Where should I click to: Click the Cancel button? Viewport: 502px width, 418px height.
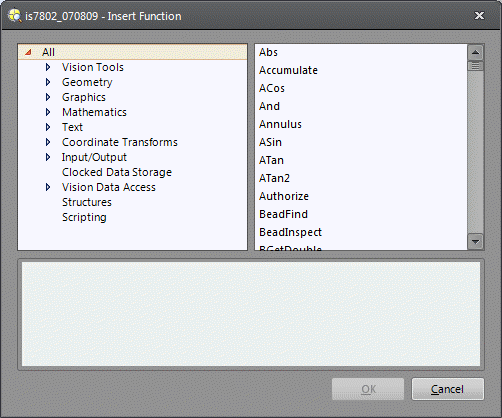coord(448,389)
